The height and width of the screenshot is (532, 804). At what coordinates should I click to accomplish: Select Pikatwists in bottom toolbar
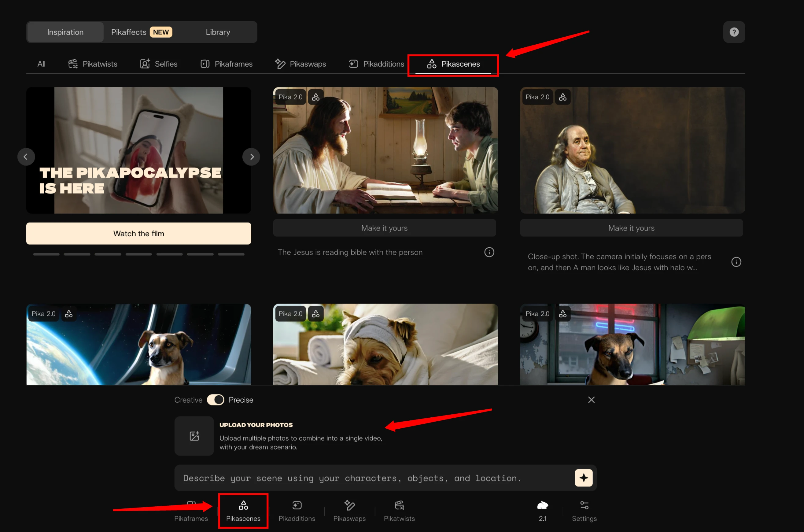point(399,511)
